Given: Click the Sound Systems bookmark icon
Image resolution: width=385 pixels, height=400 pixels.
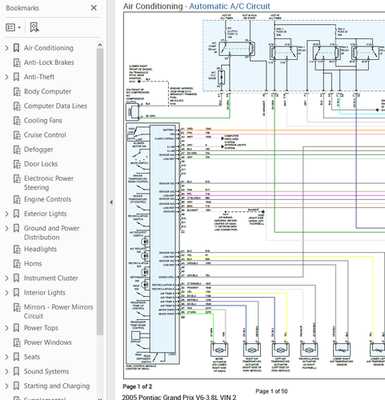Looking at the screenshot, I should [16, 371].
